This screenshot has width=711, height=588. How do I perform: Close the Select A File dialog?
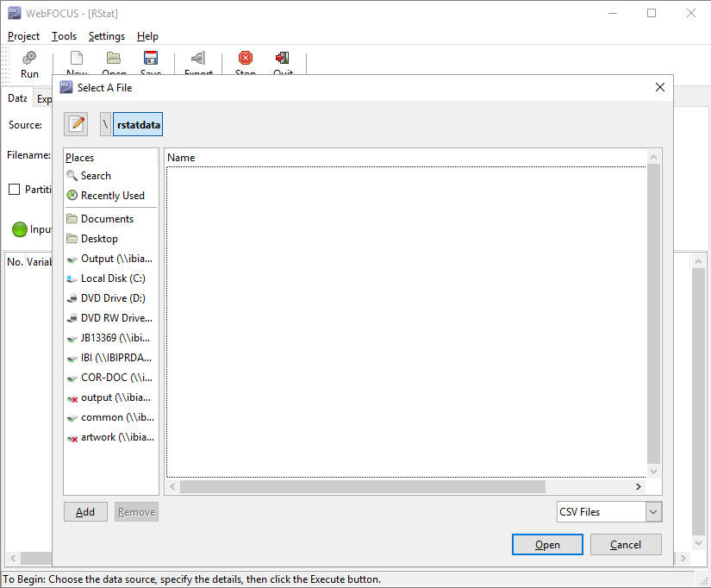[x=660, y=87]
